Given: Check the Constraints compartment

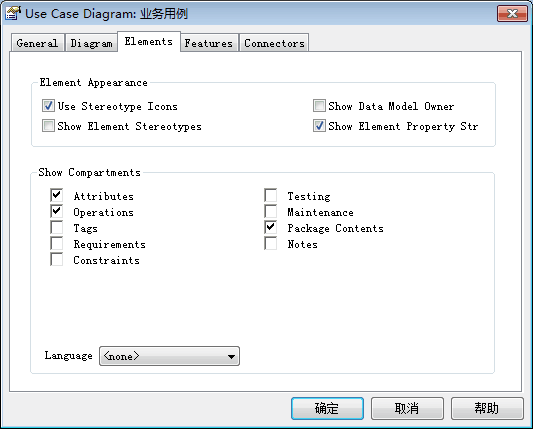Looking at the screenshot, I should pyautogui.click(x=56, y=259).
